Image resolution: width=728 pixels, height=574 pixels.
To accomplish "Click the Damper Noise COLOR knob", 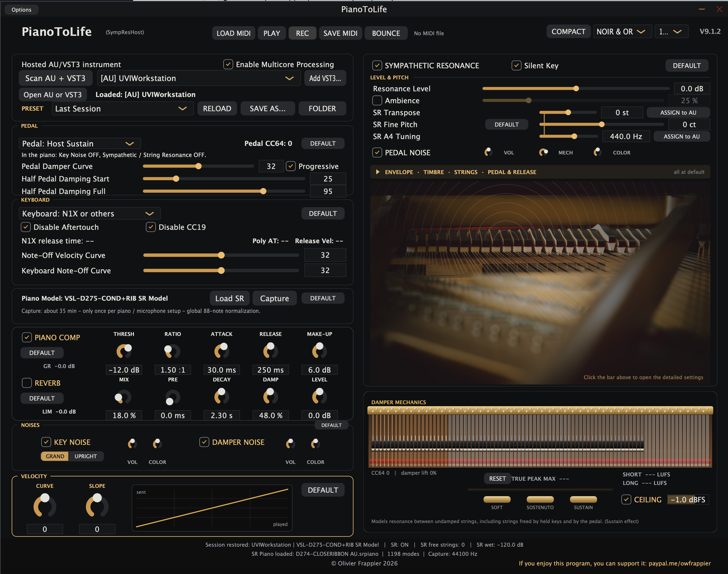I will pos(315,444).
